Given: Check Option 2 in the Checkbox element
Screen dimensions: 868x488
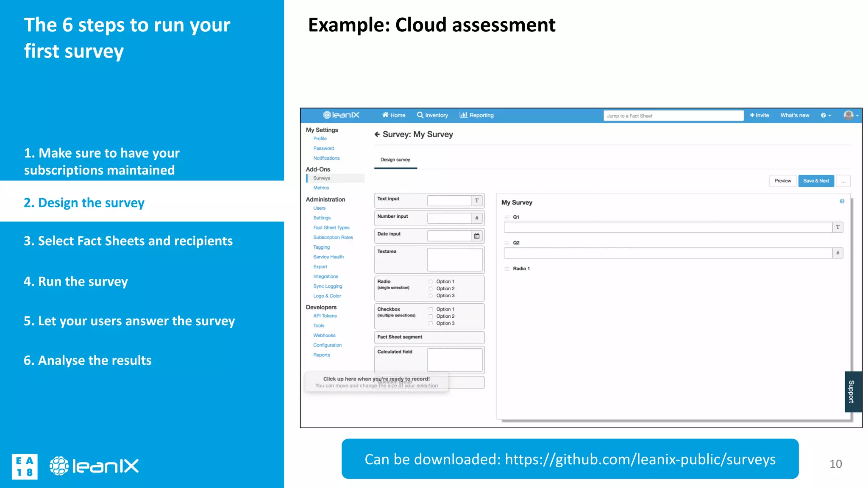Looking at the screenshot, I should pyautogui.click(x=431, y=316).
